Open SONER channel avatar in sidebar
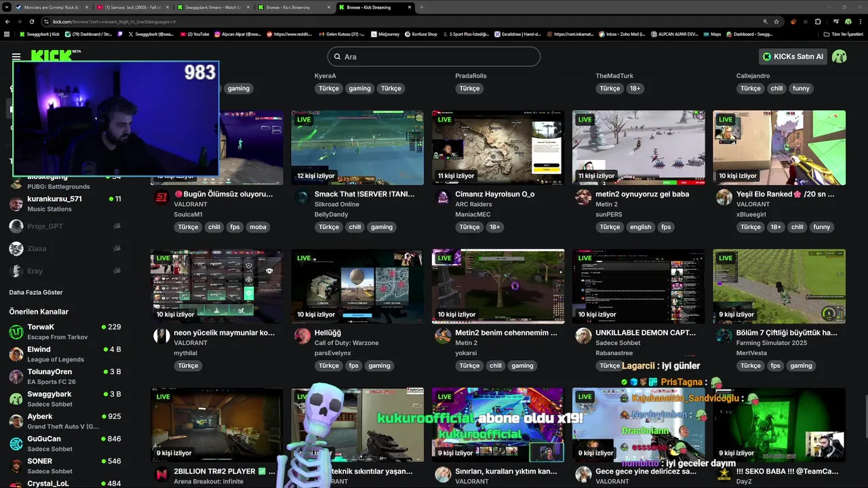 coord(16,466)
